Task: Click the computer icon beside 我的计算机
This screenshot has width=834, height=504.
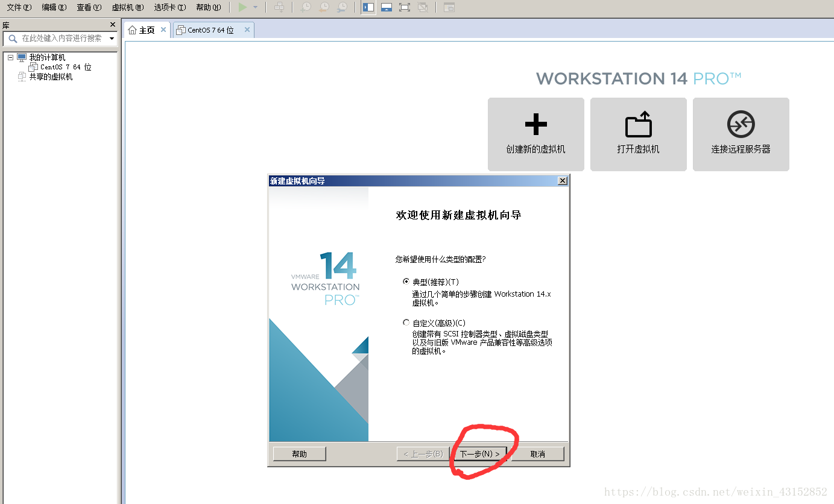Action: pyautogui.click(x=22, y=57)
